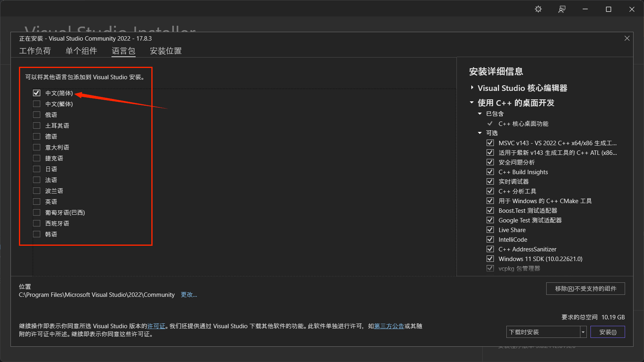Enable the 韩语 language pack
This screenshot has width=644, height=362.
pyautogui.click(x=37, y=234)
